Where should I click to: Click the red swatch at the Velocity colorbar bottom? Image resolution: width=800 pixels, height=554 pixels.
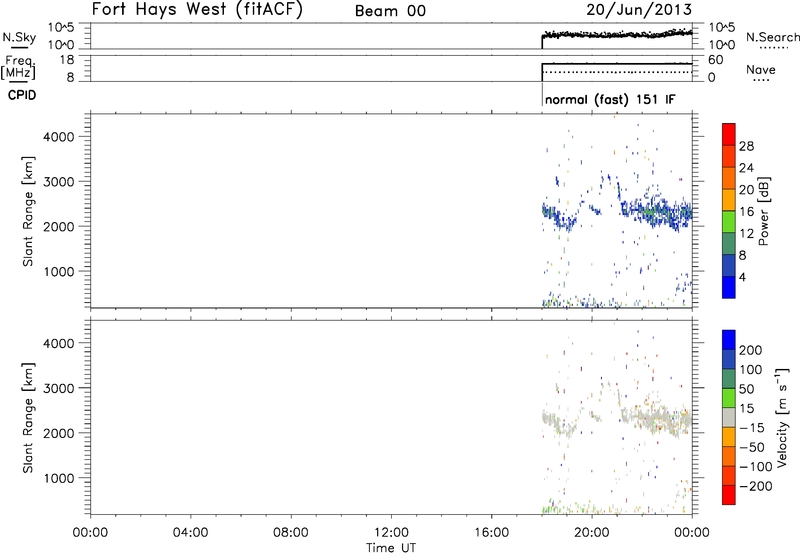[x=729, y=495]
